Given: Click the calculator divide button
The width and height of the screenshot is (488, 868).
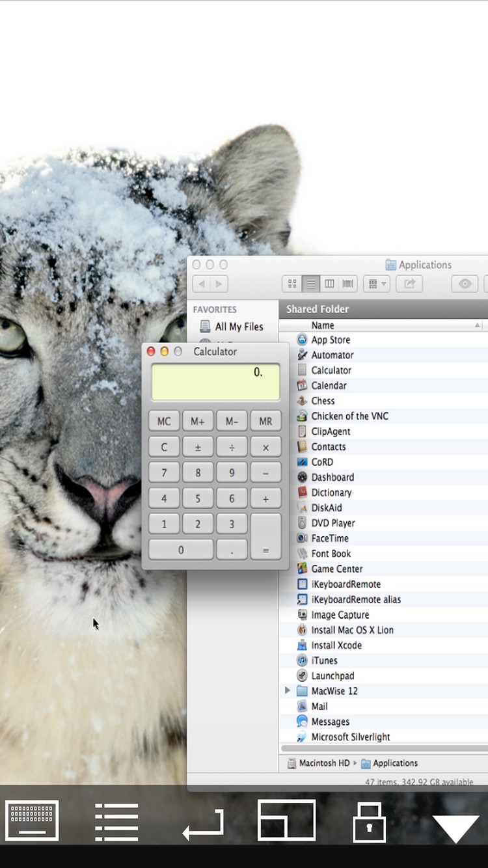Looking at the screenshot, I should click(x=232, y=447).
